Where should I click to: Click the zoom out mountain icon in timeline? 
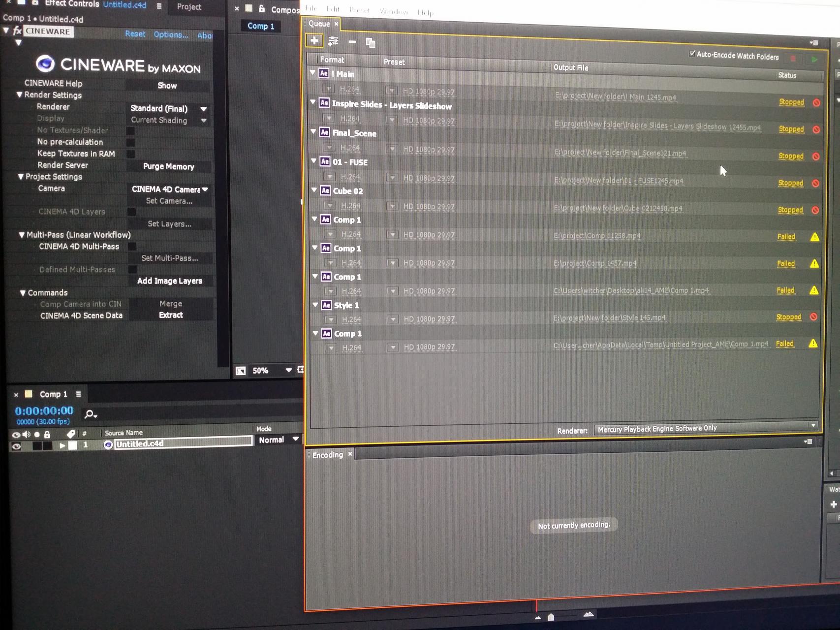click(538, 617)
